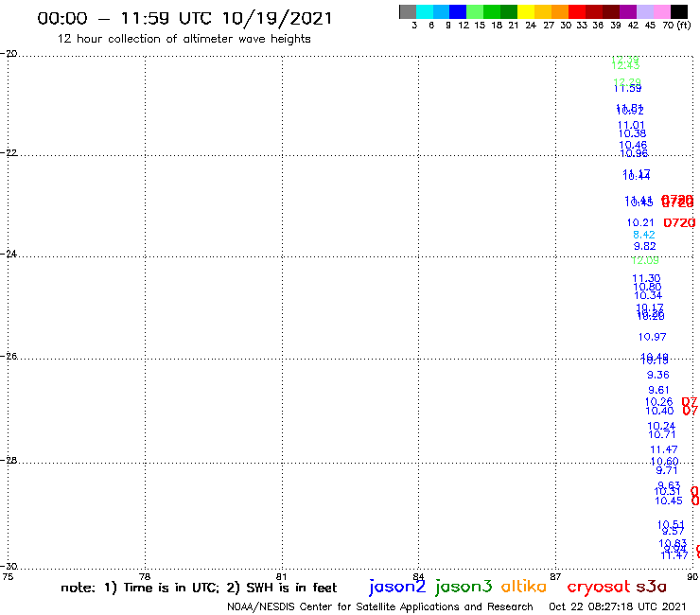Click the wave height value 9.61
The height and width of the screenshot is (615, 700).
coord(659,390)
